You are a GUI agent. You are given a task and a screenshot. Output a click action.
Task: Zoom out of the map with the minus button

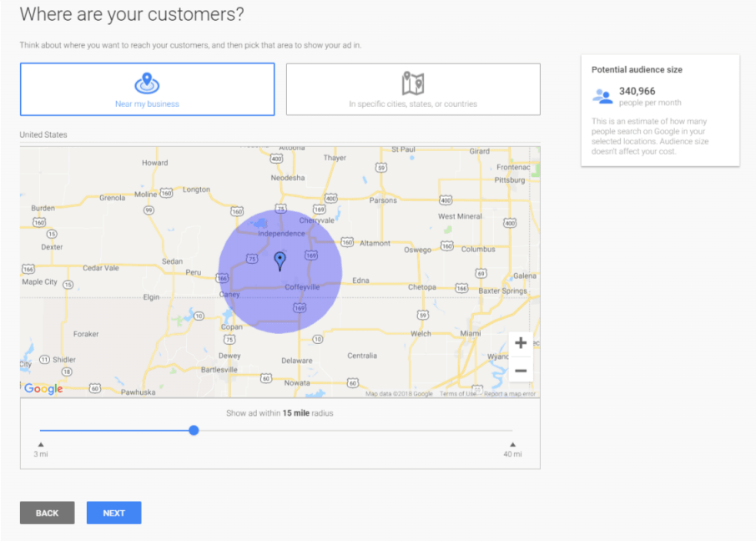[521, 369]
